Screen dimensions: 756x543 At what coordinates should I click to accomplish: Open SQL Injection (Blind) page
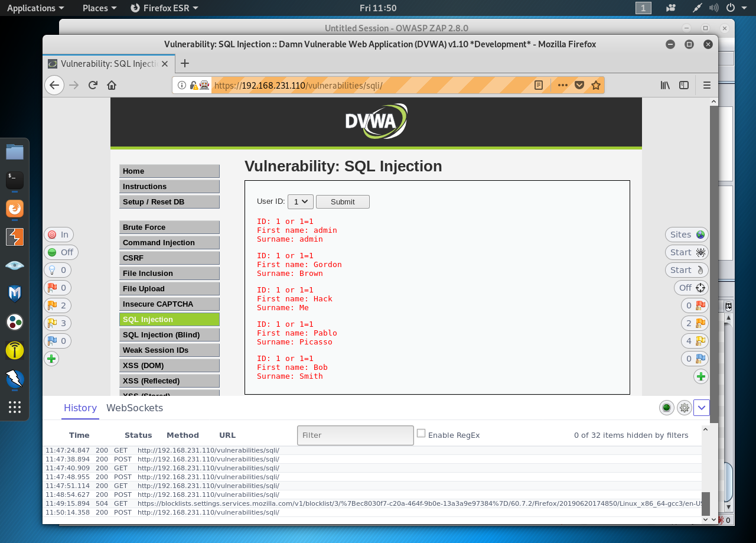170,334
